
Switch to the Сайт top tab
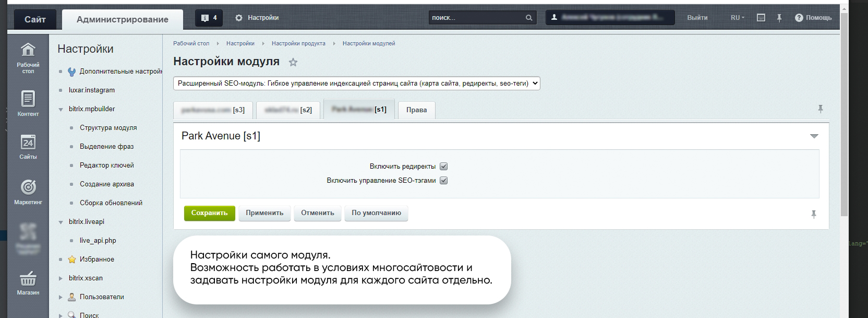[x=35, y=19]
